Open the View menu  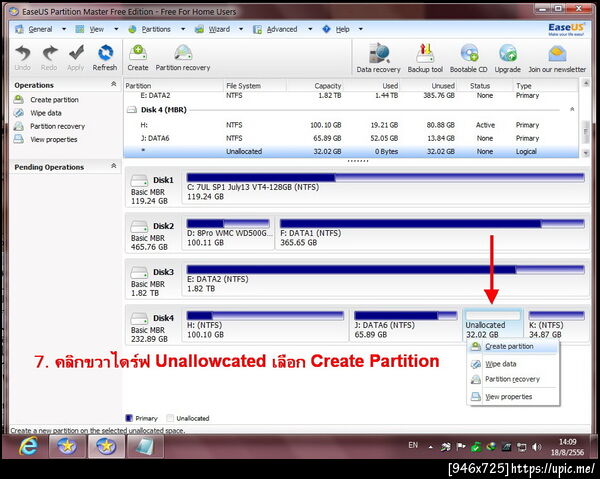tap(97, 29)
